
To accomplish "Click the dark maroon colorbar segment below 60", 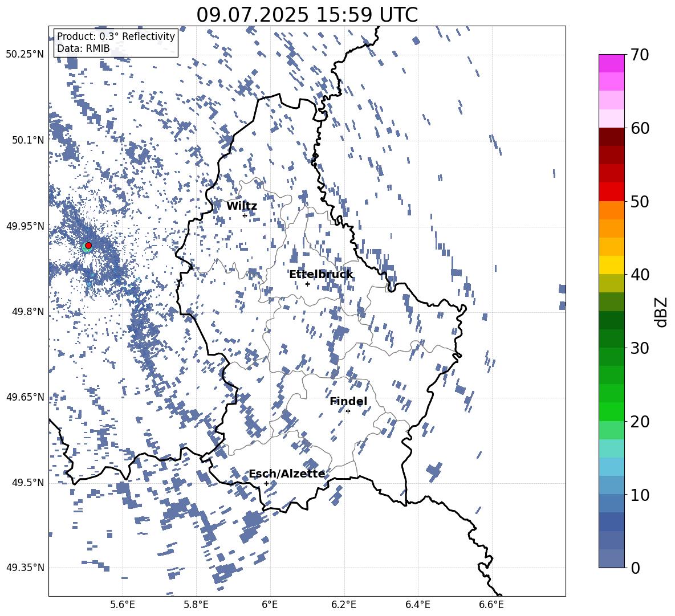I will coord(611,137).
